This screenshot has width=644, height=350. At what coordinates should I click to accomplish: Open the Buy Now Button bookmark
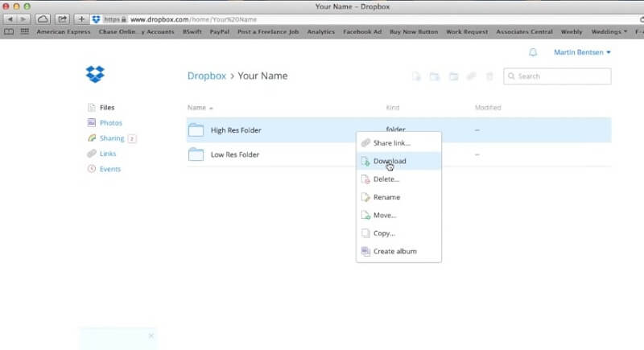click(414, 31)
